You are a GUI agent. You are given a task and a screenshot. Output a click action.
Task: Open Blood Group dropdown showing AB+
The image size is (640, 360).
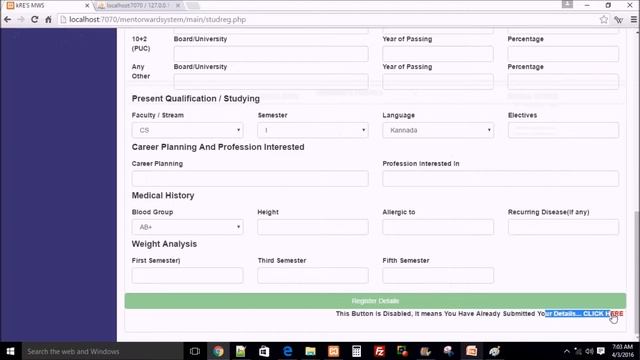(187, 227)
